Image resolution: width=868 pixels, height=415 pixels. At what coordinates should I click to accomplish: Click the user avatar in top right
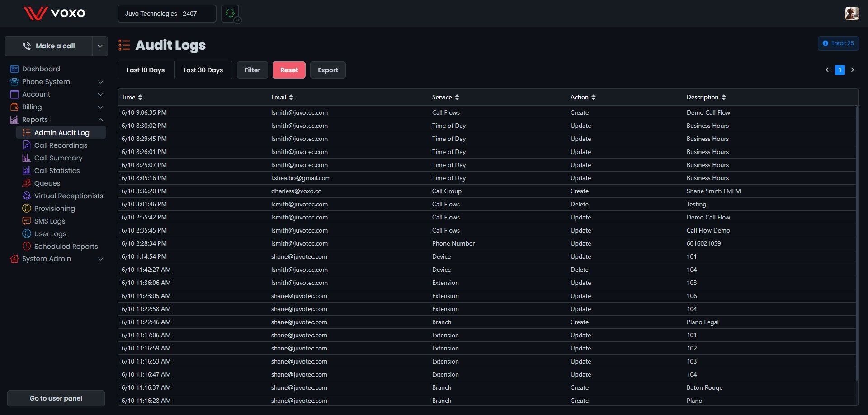coord(852,14)
